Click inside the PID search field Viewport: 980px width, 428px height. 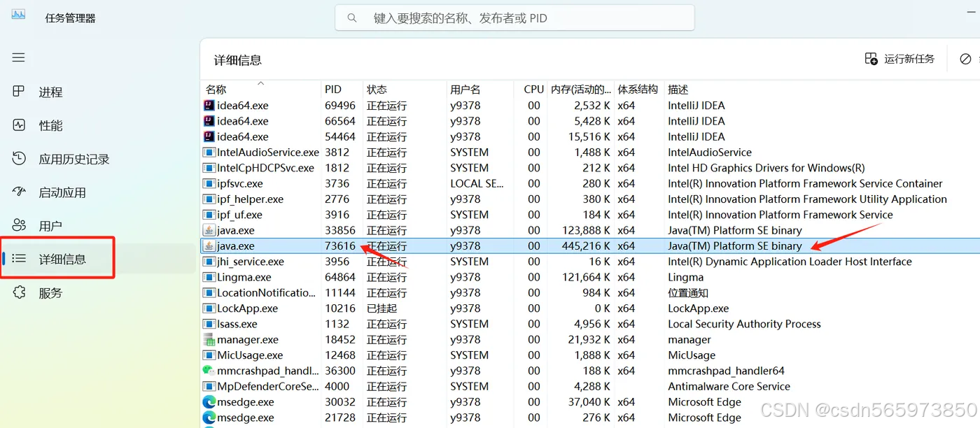[x=513, y=17]
